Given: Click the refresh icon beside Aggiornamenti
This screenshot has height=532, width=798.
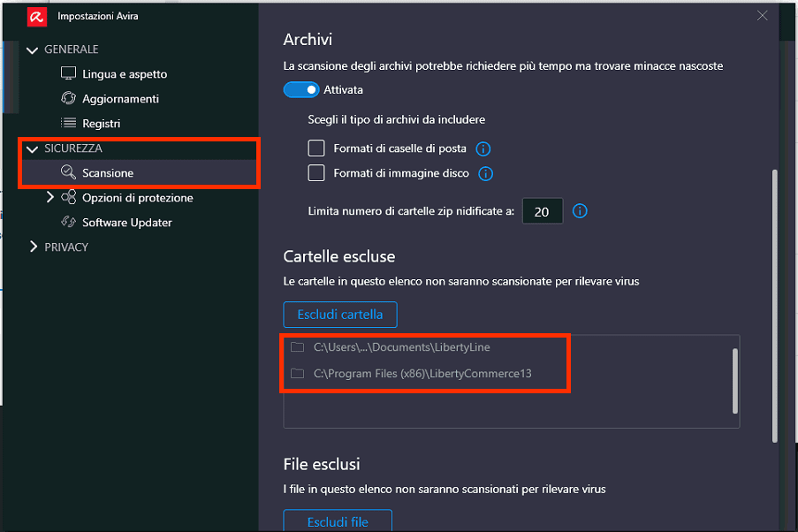Looking at the screenshot, I should point(68,98).
